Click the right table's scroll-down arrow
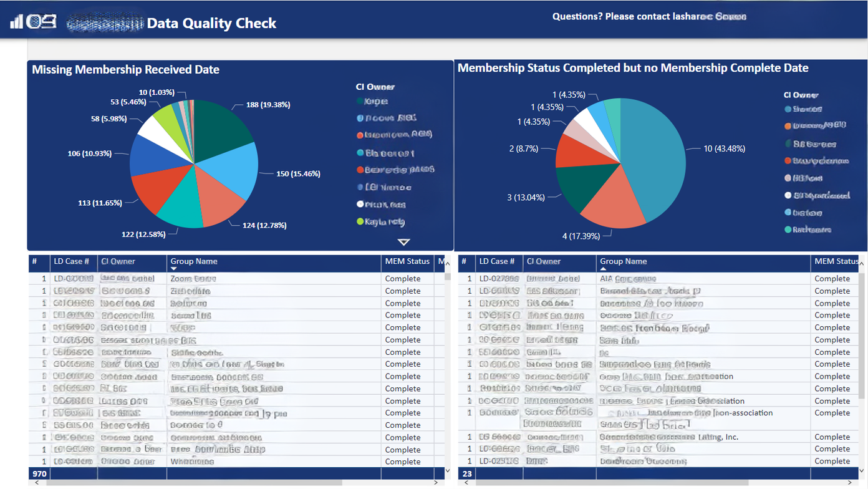 click(x=862, y=470)
